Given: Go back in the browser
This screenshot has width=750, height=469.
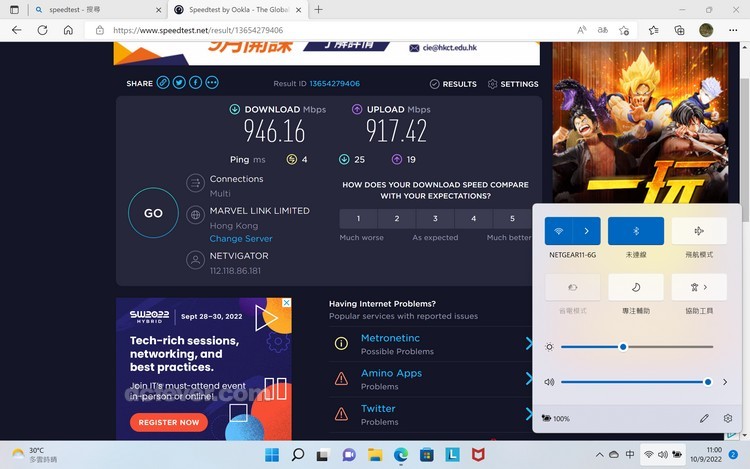Looking at the screenshot, I should click(17, 30).
